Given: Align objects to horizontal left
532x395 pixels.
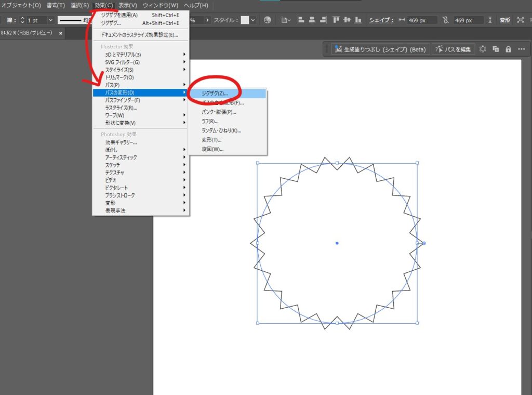Looking at the screenshot, I should pyautogui.click(x=301, y=20).
